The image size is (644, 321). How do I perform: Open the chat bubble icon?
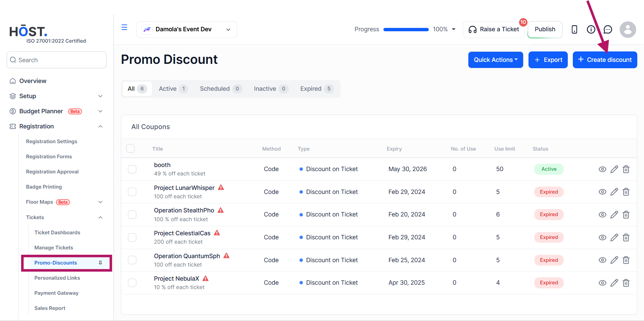pyautogui.click(x=608, y=30)
